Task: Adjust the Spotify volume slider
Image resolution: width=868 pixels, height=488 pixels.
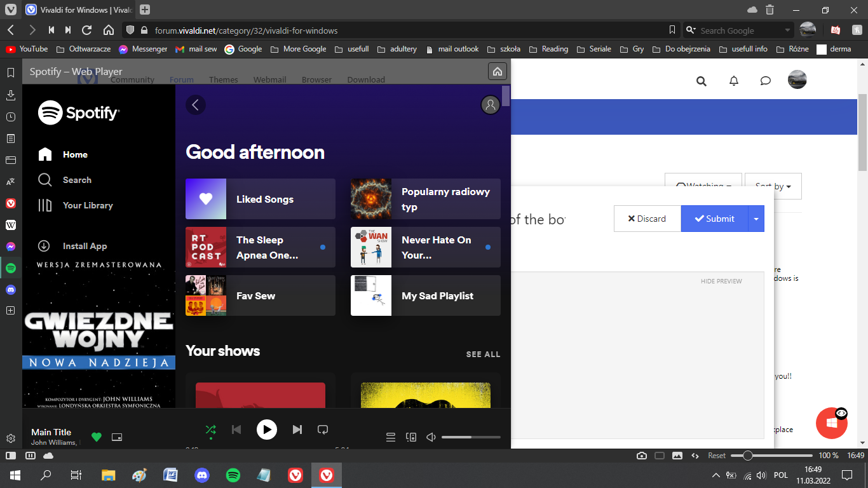Action: [471, 437]
